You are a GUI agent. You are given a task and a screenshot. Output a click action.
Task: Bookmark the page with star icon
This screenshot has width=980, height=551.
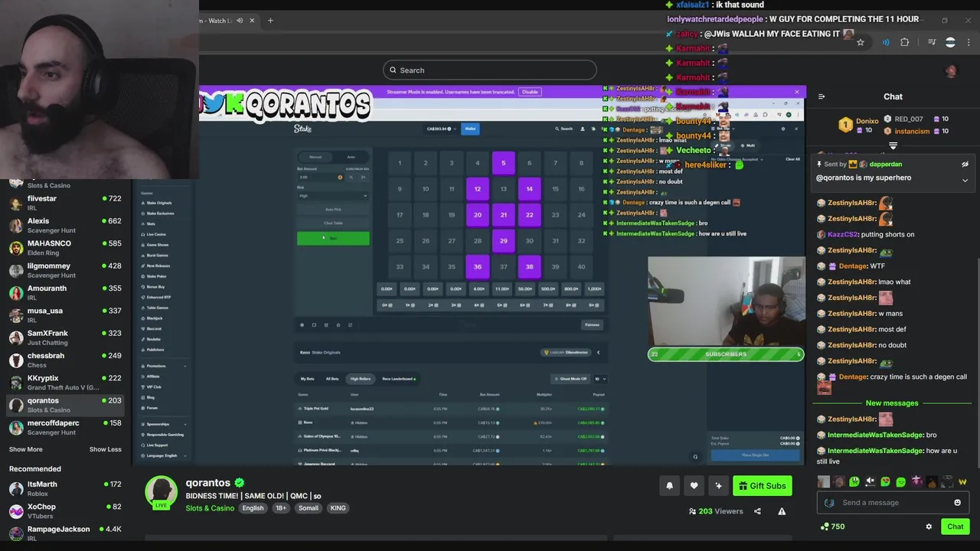[x=861, y=42]
